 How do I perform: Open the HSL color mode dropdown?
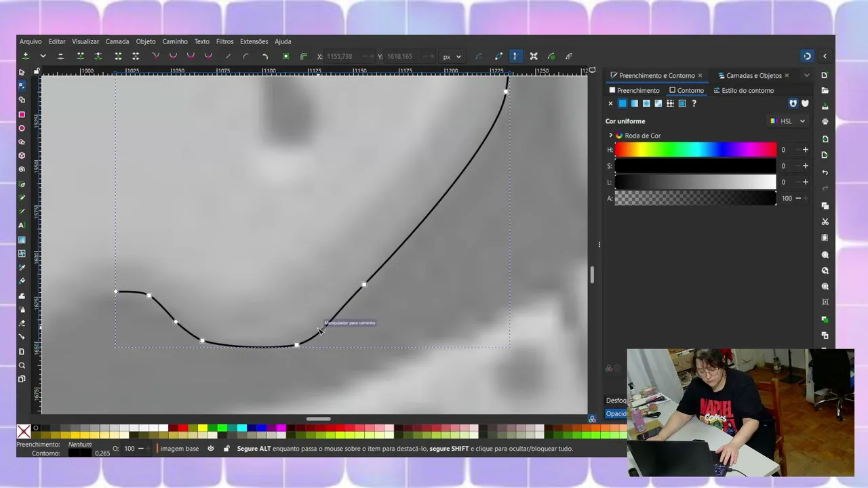click(787, 121)
